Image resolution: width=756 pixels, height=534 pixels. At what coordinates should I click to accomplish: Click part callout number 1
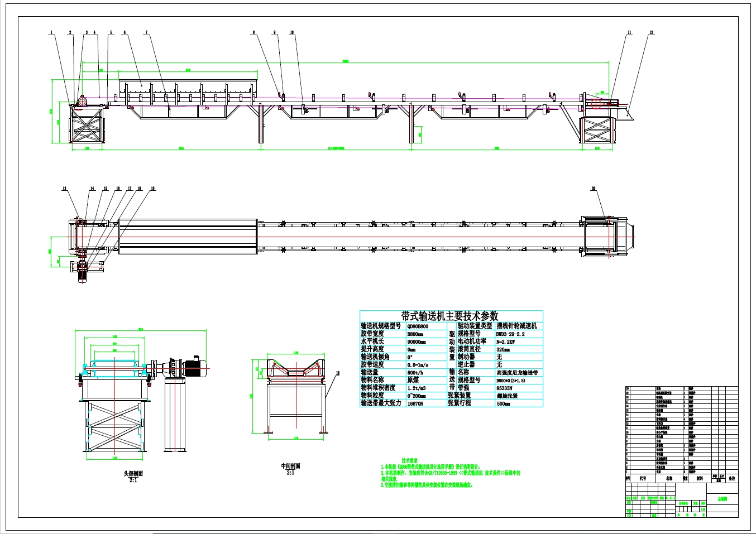(52, 32)
